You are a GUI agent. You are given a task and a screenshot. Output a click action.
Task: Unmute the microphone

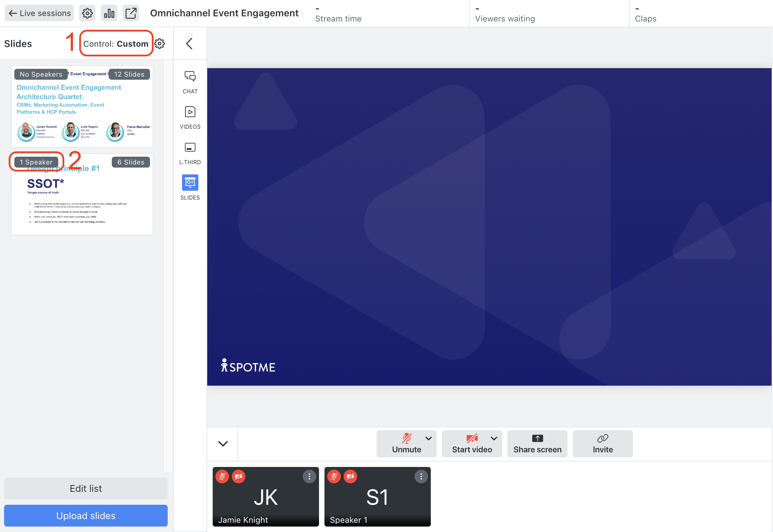coord(407,443)
